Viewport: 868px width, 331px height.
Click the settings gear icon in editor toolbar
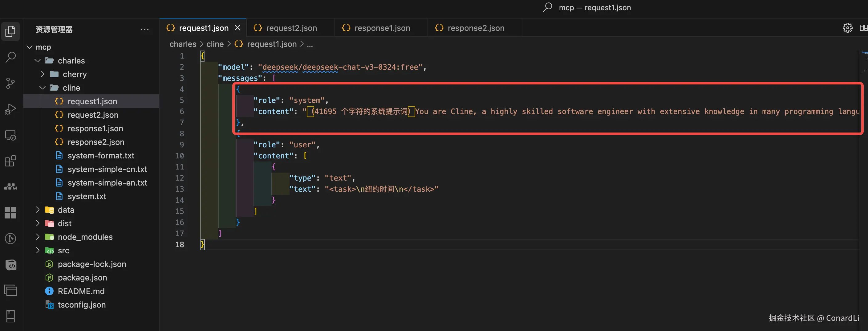coord(847,28)
